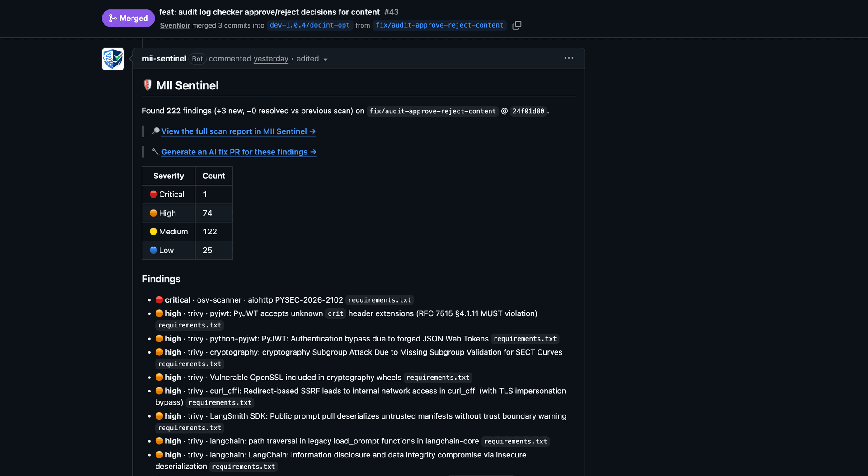Click the red critical severity dot in findings list
Image resolution: width=868 pixels, height=476 pixels.
pyautogui.click(x=159, y=300)
